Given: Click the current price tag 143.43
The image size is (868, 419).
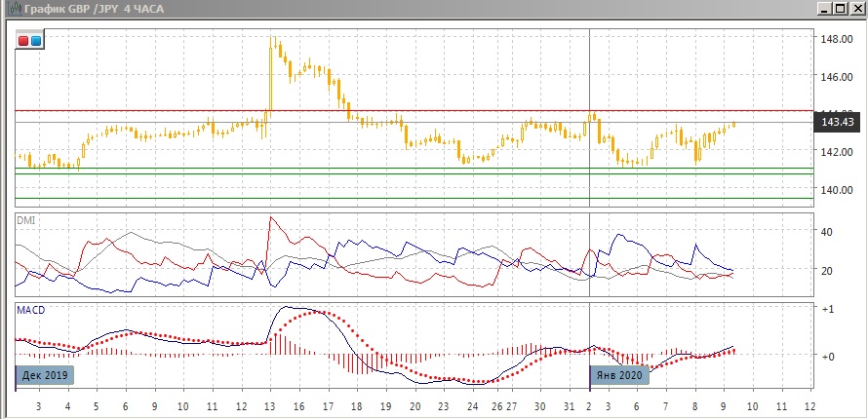Looking at the screenshot, I should [x=838, y=123].
